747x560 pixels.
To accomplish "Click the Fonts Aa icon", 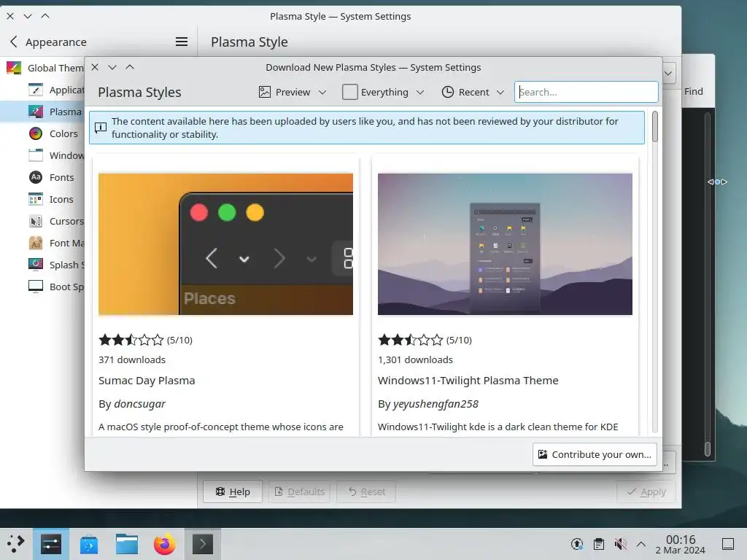I will click(36, 177).
